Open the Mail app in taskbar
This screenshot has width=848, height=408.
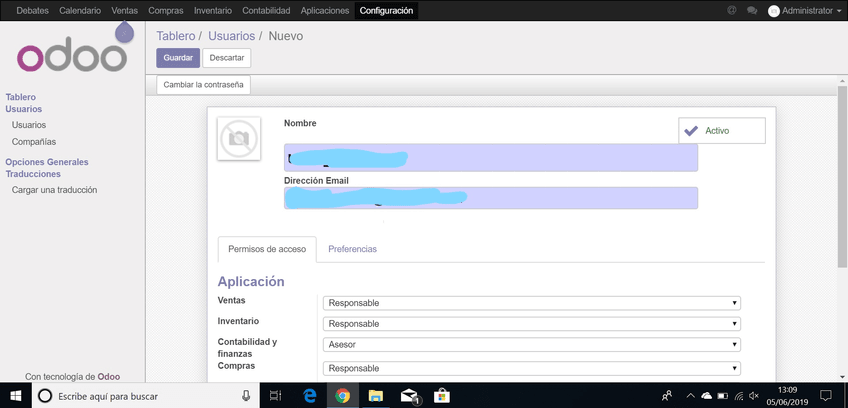[x=410, y=396]
